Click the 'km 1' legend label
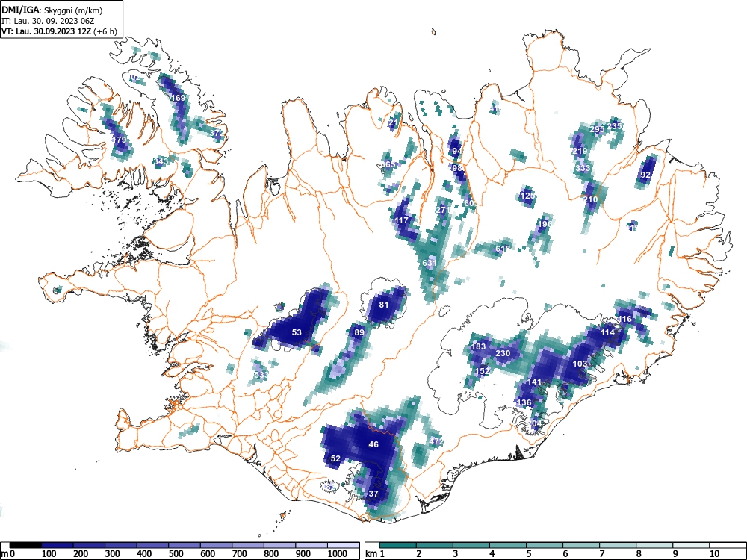The height and width of the screenshot is (560, 747). 376,554
